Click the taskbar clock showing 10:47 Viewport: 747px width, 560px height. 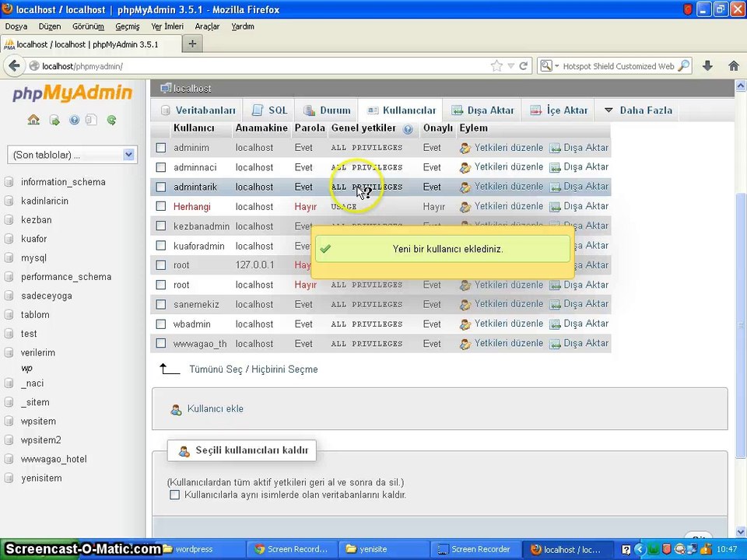pos(726,549)
